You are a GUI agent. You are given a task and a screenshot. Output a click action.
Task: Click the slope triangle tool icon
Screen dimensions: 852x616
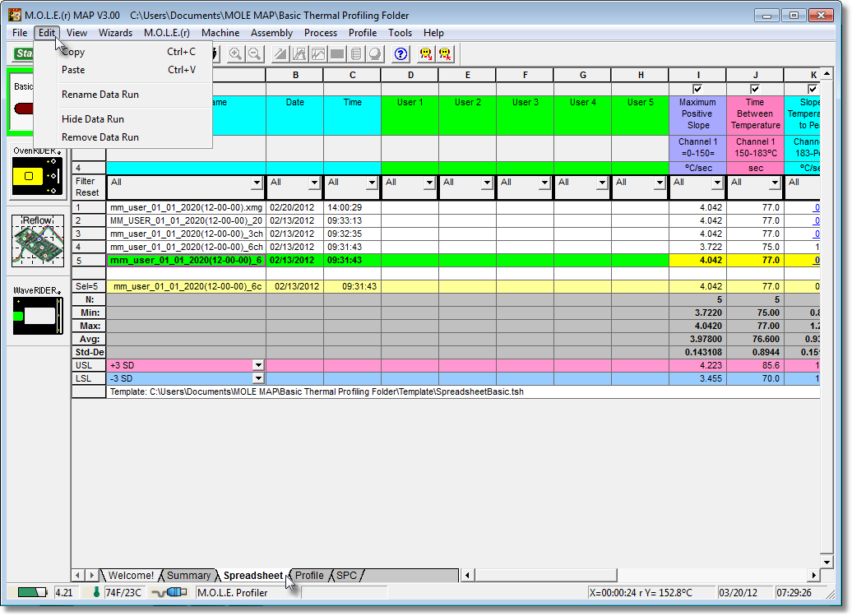click(280, 53)
